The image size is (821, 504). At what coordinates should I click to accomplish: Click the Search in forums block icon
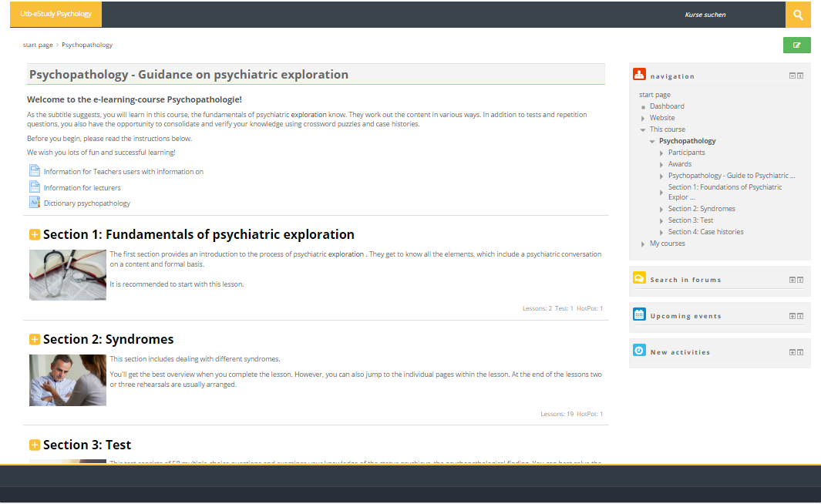pos(639,278)
